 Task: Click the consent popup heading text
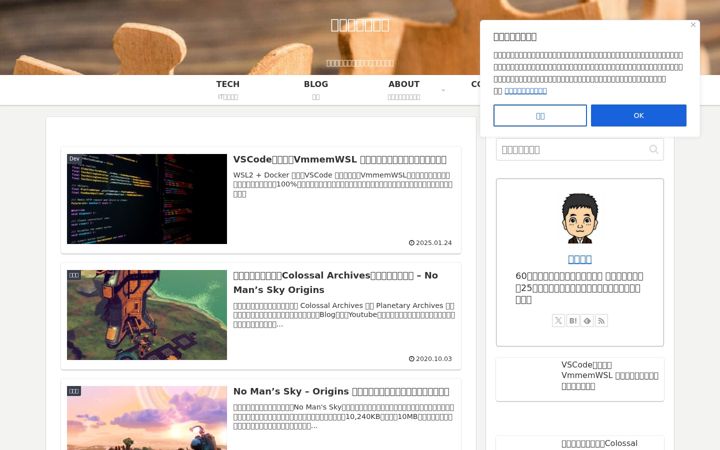point(515,37)
